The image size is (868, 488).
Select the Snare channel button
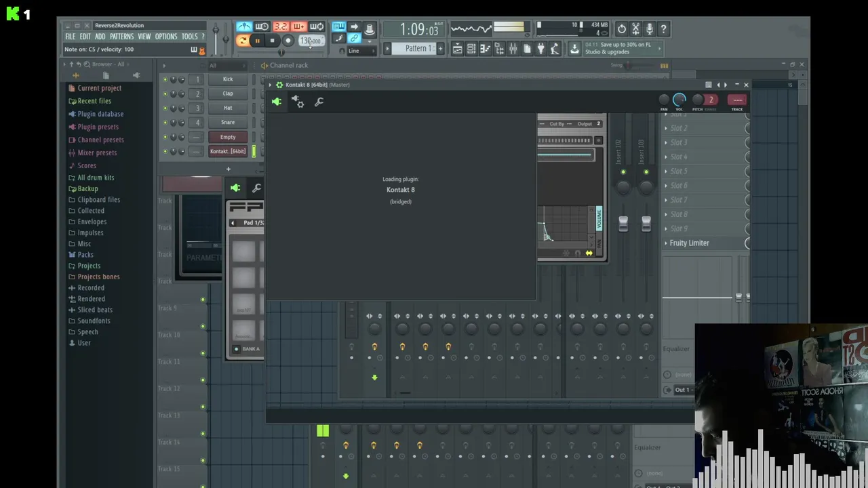[228, 122]
